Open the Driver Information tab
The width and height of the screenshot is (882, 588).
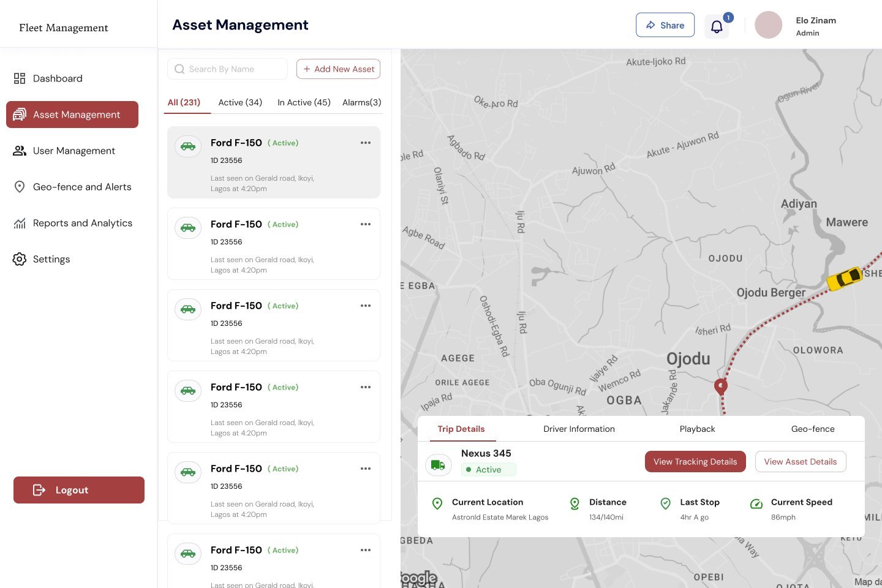(579, 429)
